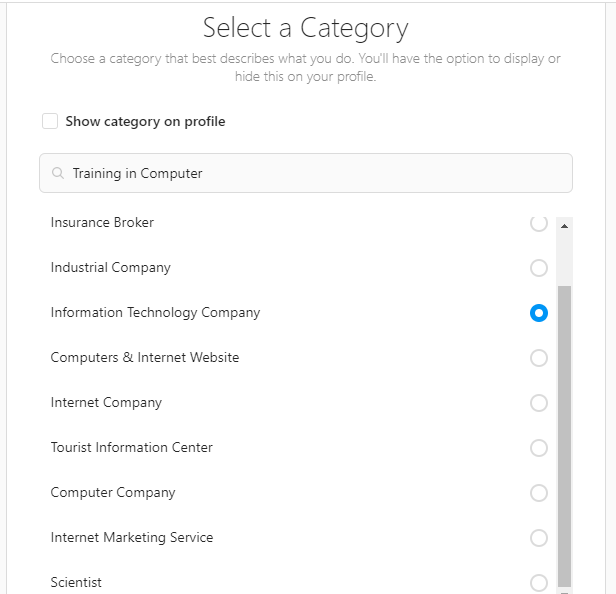This screenshot has width=616, height=594.
Task: Click the Internet Company label text
Action: pos(106,403)
